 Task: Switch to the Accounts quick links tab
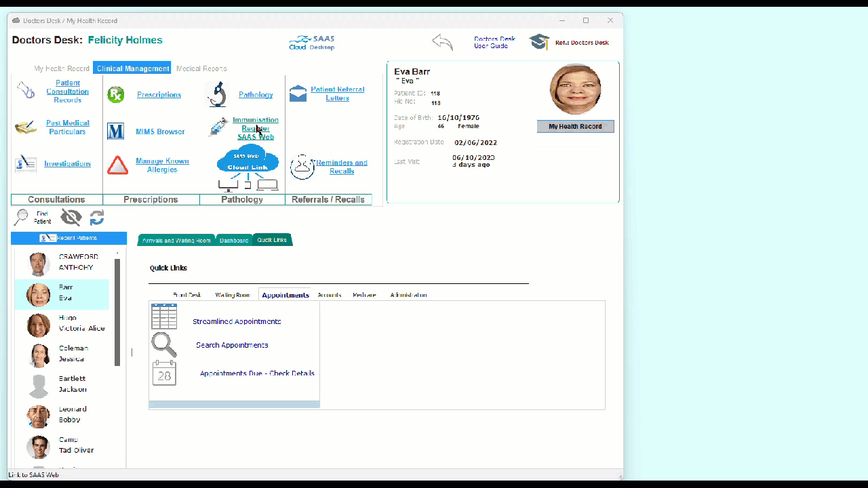click(330, 295)
